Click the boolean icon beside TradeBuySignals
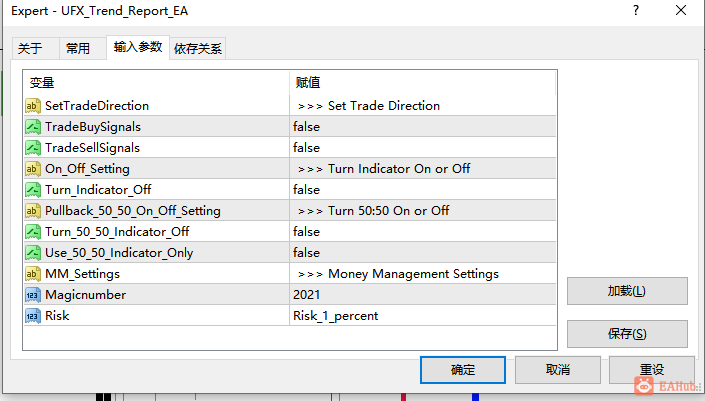Image resolution: width=705 pixels, height=401 pixels. coord(33,127)
